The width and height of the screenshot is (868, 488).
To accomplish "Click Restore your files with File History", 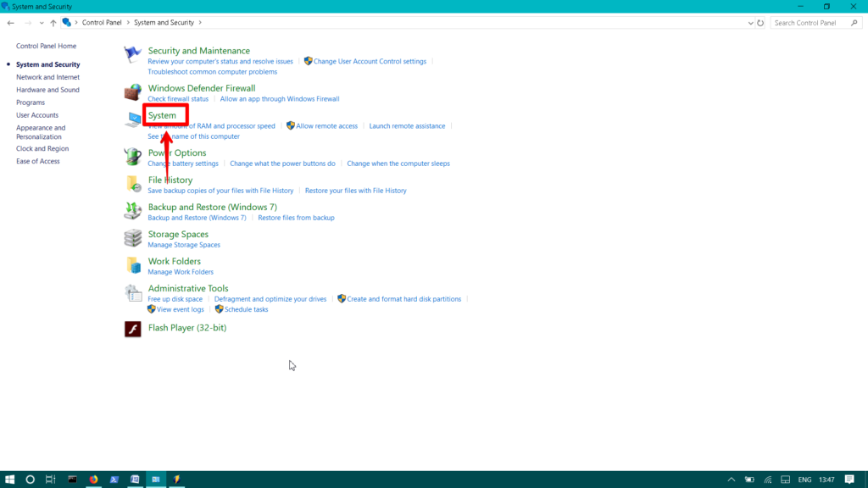I will click(355, 191).
